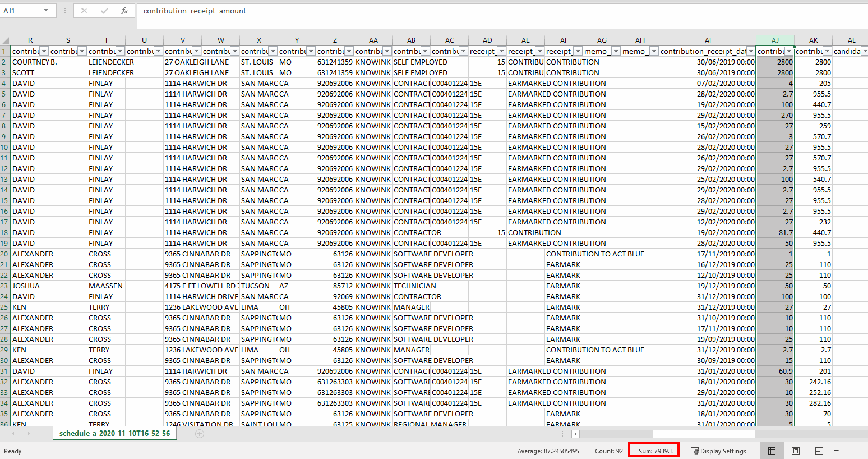The image size is (868, 459).
Task: Click horizontal scrollbar left arrow
Action: pos(575,434)
